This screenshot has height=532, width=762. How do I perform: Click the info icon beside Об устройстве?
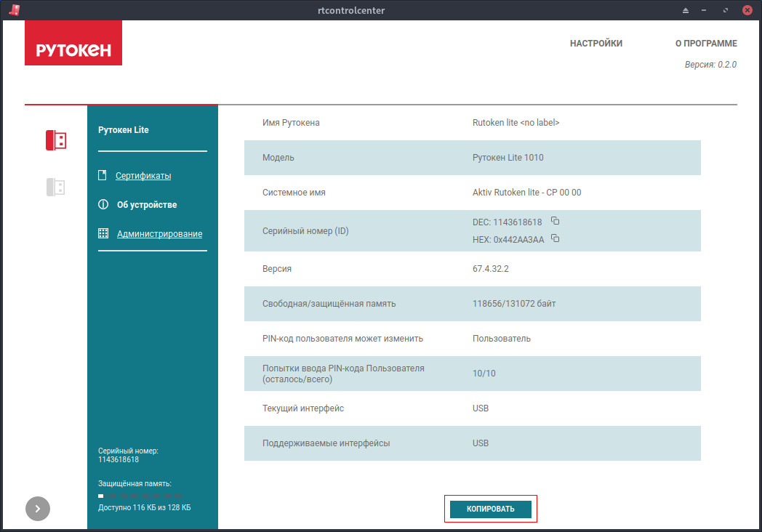(103, 204)
